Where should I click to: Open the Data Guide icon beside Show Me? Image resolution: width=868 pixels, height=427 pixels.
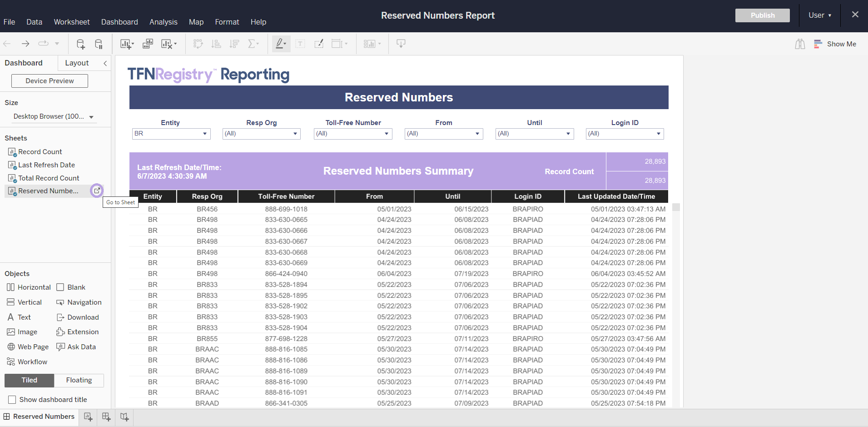(800, 44)
